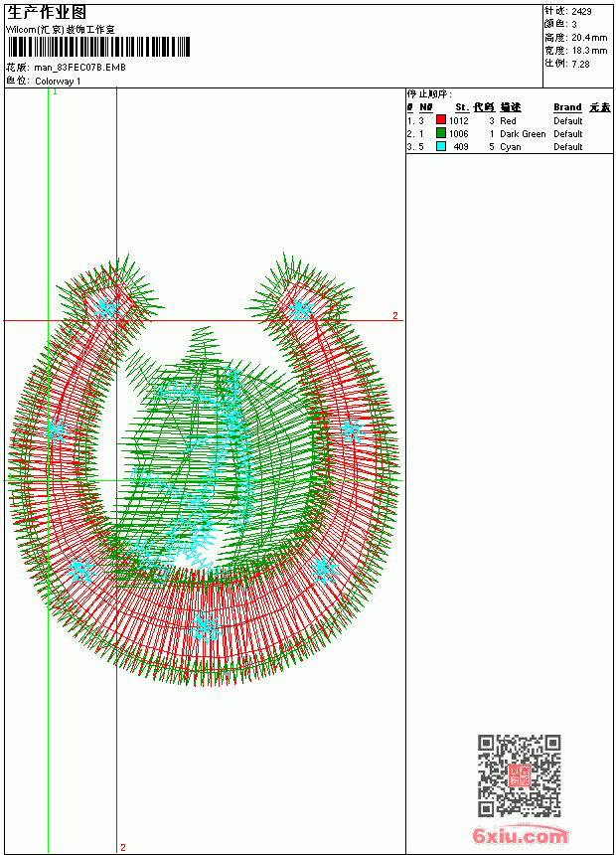Click the Red color swatch in stop sequence

coord(441,120)
